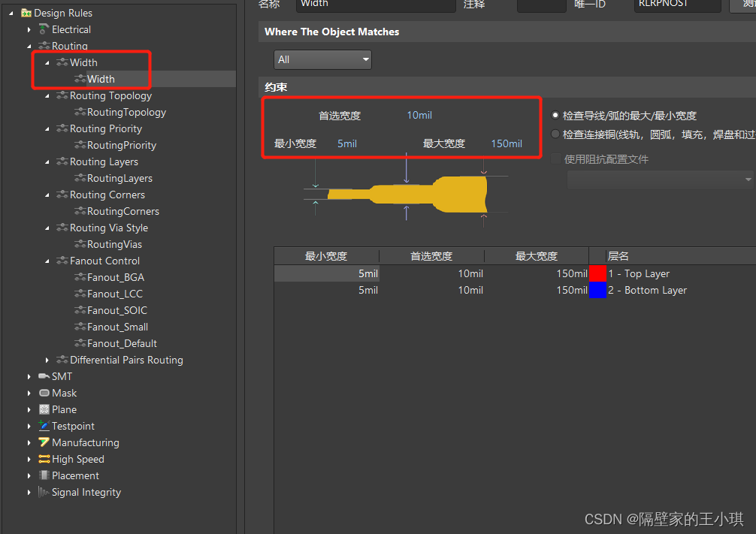Viewport: 756px width, 534px height.
Task: Click the 首选宽度 table column header
Action: pyautogui.click(x=431, y=256)
